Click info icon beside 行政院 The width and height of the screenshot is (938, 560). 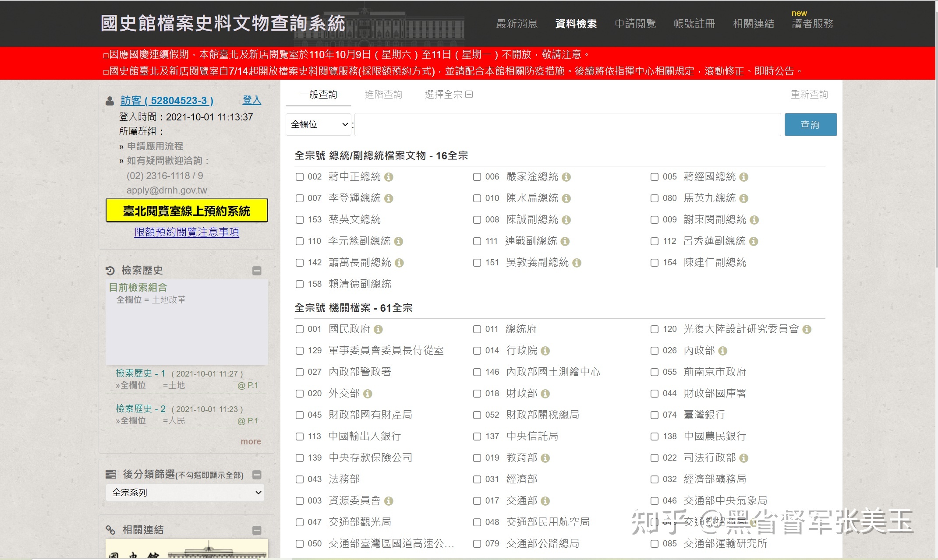545,351
